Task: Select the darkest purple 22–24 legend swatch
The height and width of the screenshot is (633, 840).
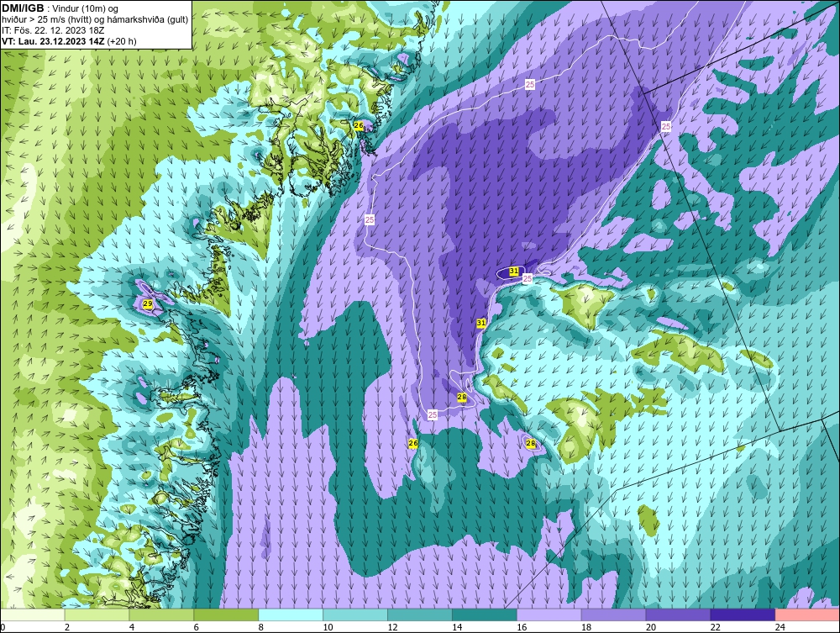Action: (743, 615)
